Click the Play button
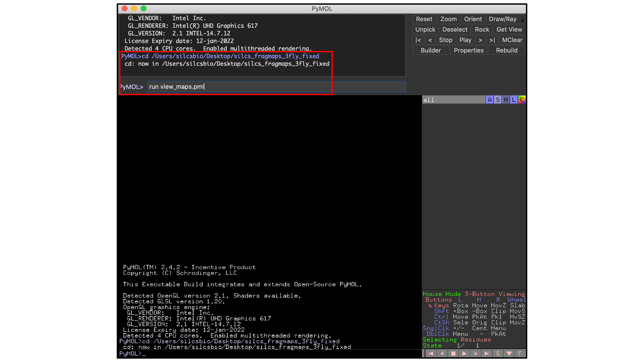This screenshot has width=644, height=362. point(465,40)
